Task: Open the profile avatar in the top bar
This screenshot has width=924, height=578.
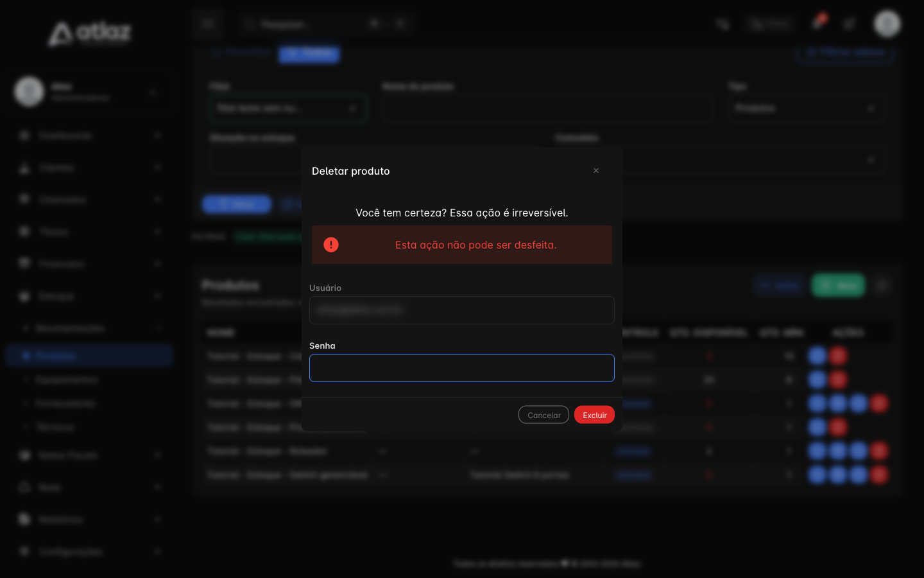Action: [x=887, y=24]
